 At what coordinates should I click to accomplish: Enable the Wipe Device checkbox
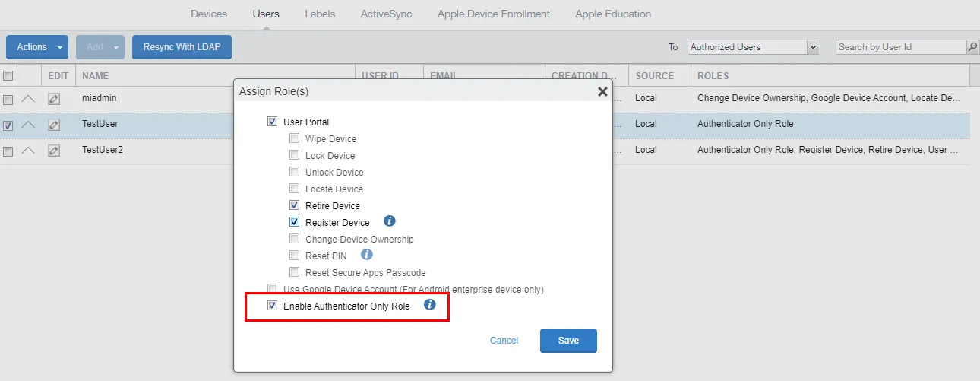coord(294,138)
